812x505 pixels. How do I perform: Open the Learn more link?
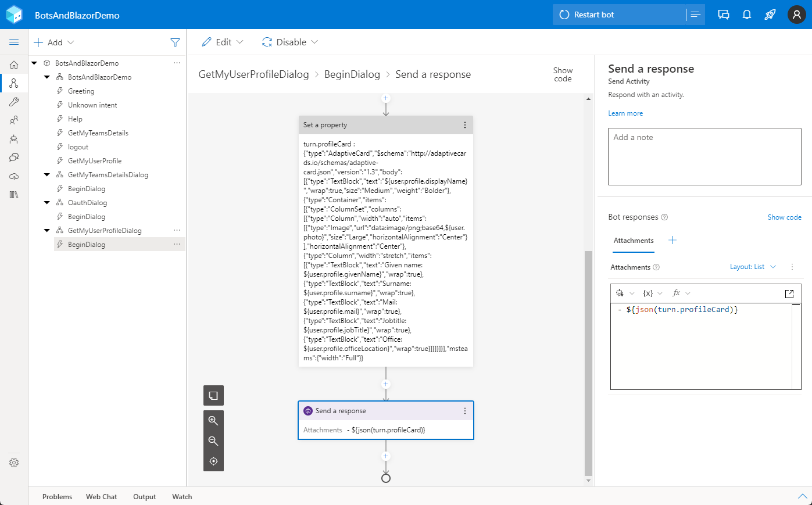(625, 113)
